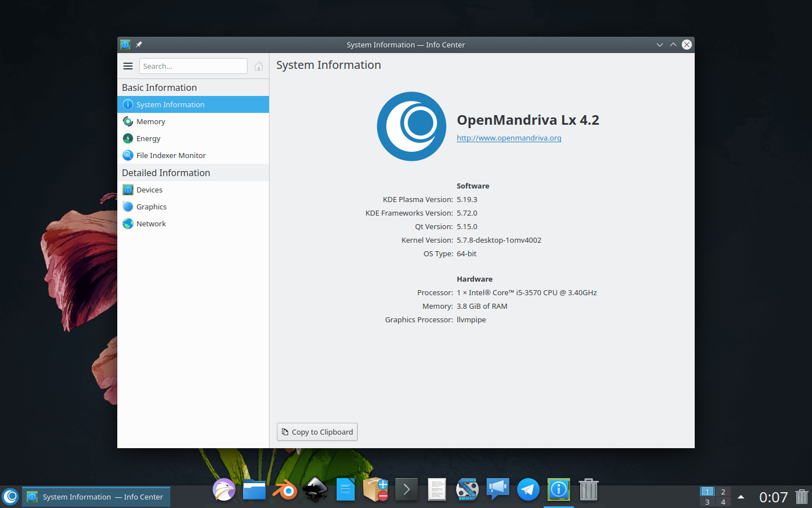Screen dimensions: 812x508
Task: Click the KDE Frameworks Version value 5.72.0
Action: coord(467,213)
